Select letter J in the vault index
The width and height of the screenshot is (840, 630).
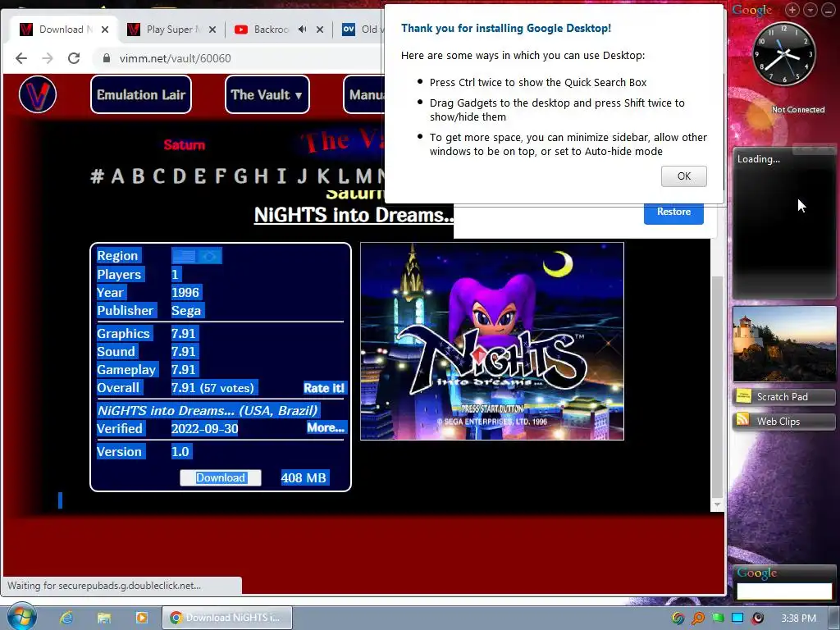click(302, 176)
